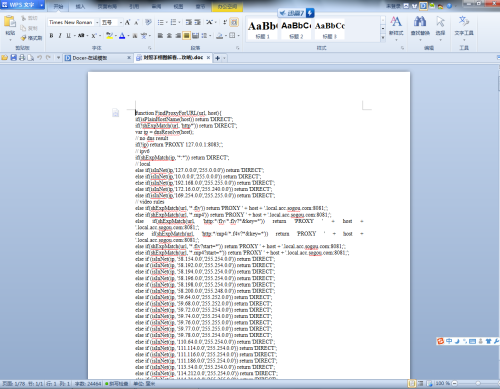Viewport: 500px width, 389px height.
Task: Toggle superscript X² formatting
Action: [94, 35]
